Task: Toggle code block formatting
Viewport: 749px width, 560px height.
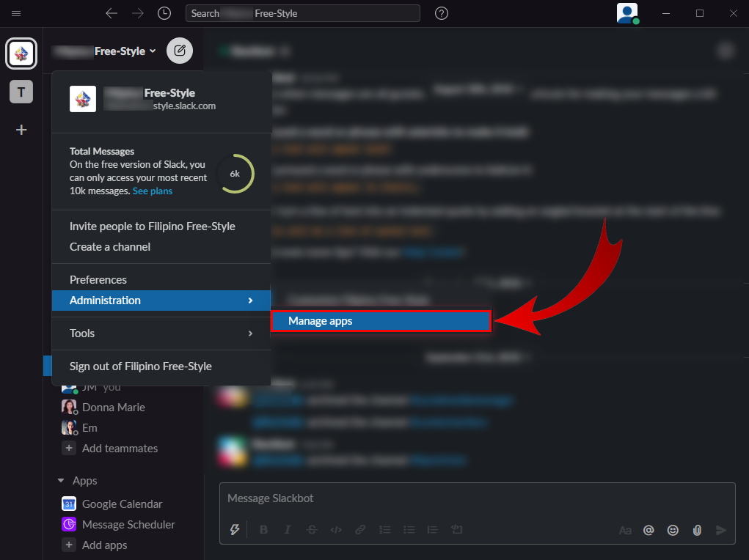Action: tap(456, 529)
